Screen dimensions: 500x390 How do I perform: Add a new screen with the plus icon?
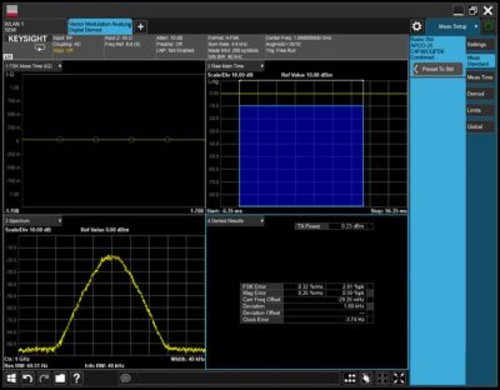point(141,27)
